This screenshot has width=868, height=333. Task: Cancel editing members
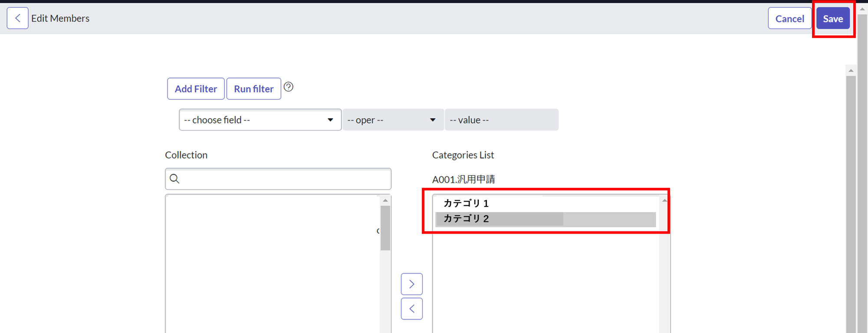[789, 19]
